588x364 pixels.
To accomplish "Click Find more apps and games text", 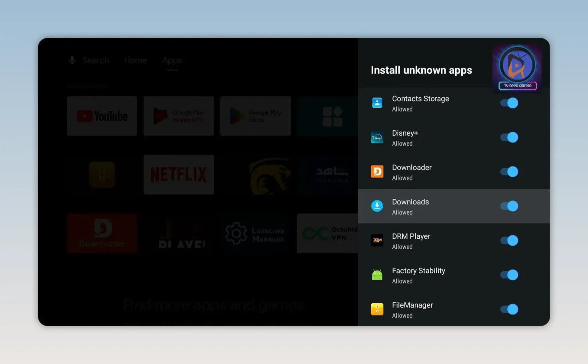I will tap(214, 305).
